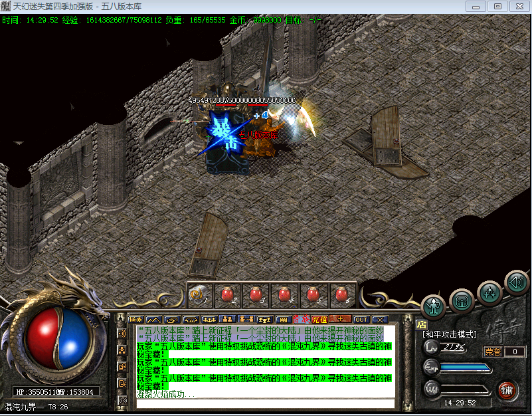Toggle the shout channel speaker icon
Image resolution: width=532 pixels, height=416 pixels.
coord(122,334)
